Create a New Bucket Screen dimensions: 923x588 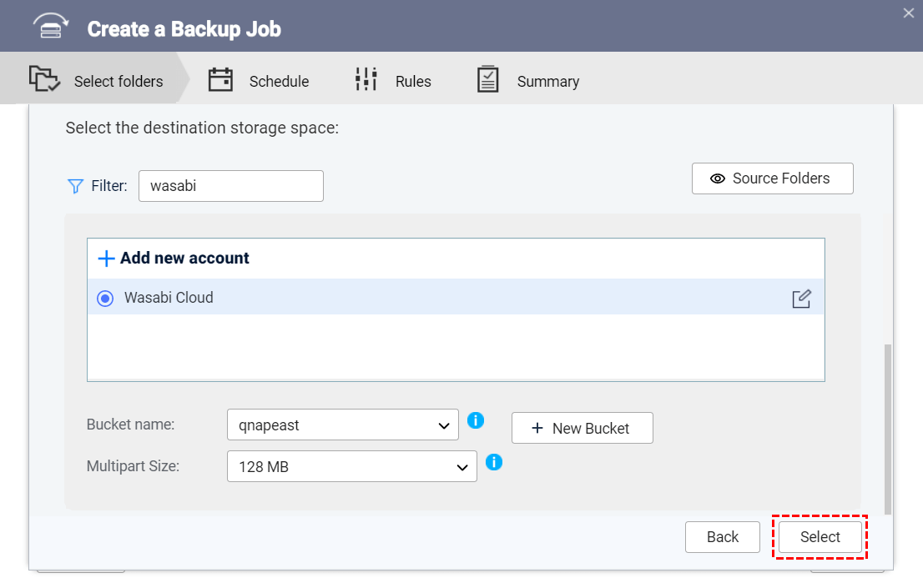click(582, 428)
